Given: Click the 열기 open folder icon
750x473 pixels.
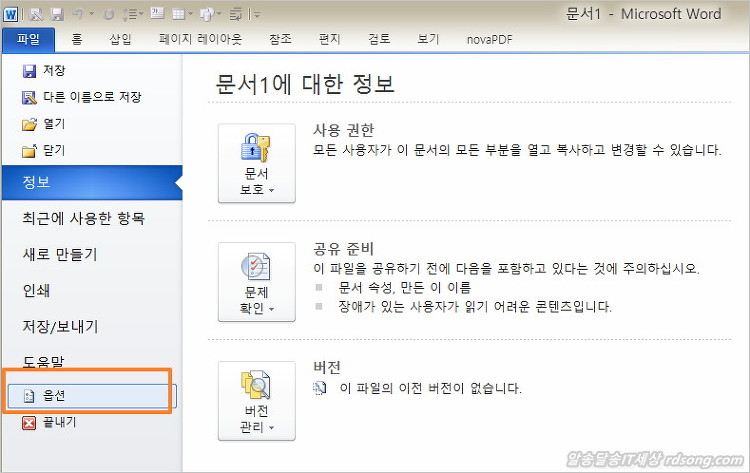Looking at the screenshot, I should (x=29, y=124).
